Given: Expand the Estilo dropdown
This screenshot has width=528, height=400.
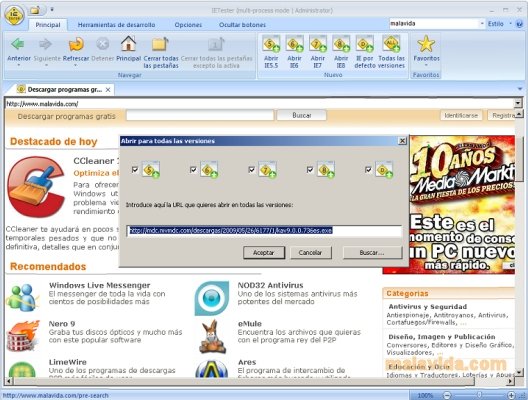Looking at the screenshot, I should click(x=510, y=24).
